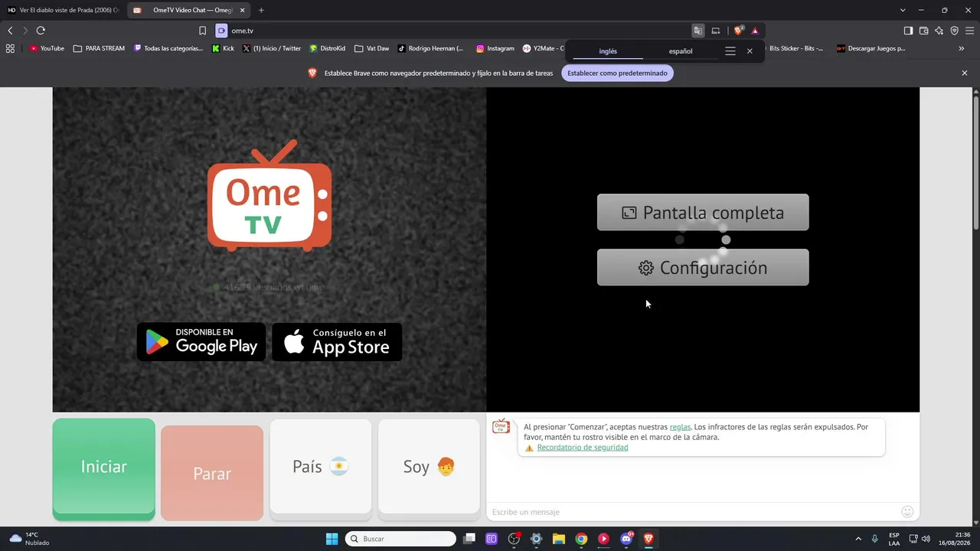This screenshot has height=551, width=980.
Task: Click the Pantalla completa button
Action: click(703, 213)
